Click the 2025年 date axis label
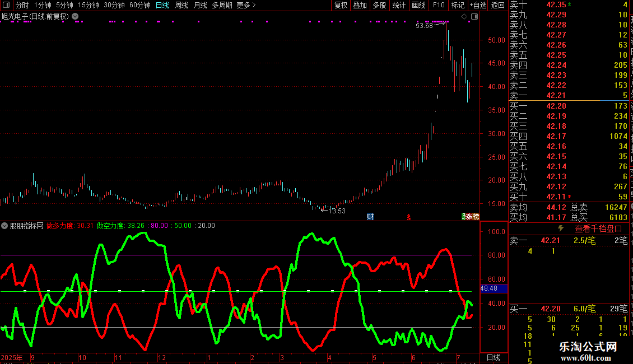Image resolution: width=633 pixels, height=364 pixels. pos(12,357)
